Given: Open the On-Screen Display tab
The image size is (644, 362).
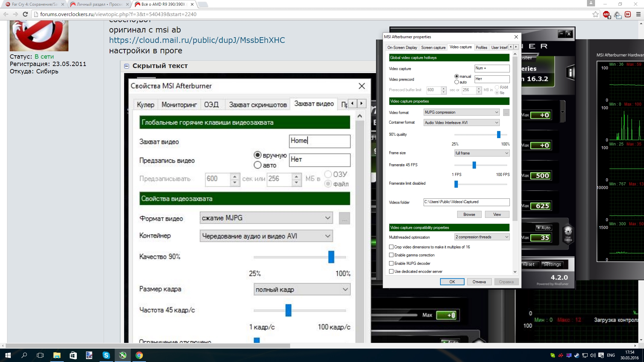Looking at the screenshot, I should [402, 48].
